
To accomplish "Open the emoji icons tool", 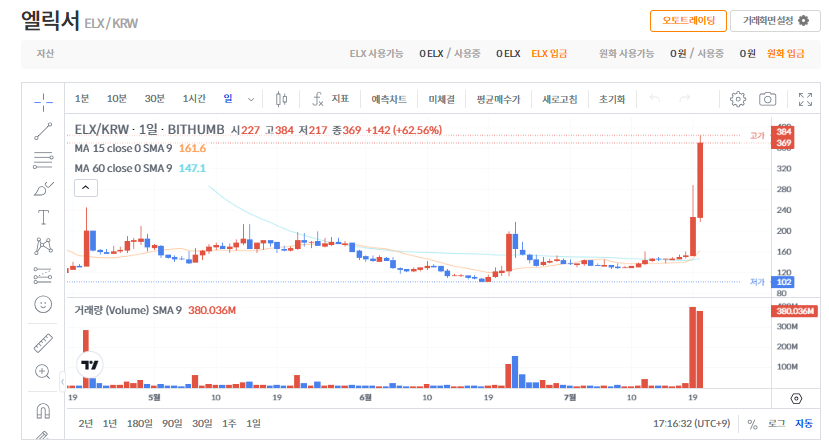I will (43, 304).
